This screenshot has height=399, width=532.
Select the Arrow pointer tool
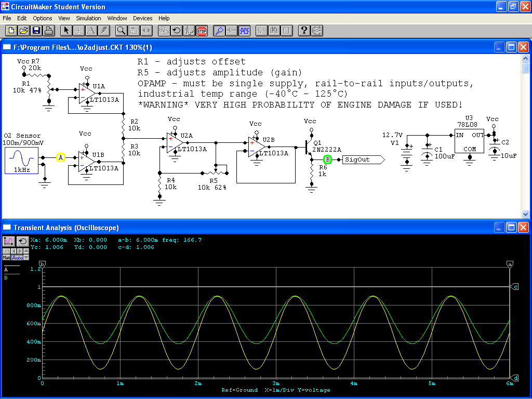click(x=66, y=31)
